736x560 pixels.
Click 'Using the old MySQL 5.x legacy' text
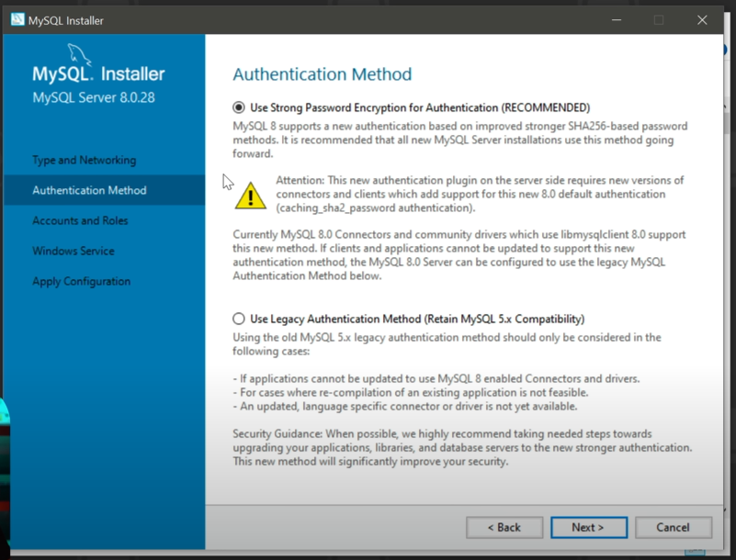point(447,343)
